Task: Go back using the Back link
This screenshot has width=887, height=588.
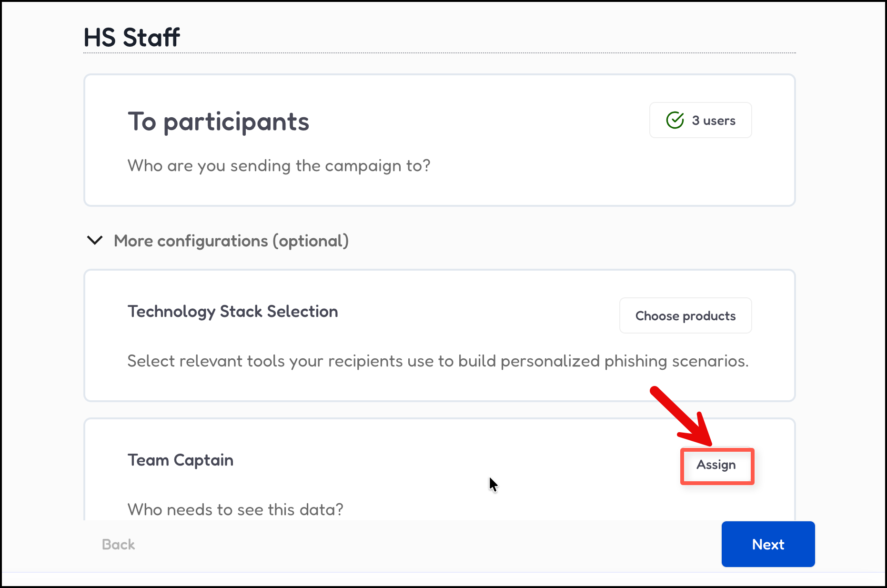Action: pyautogui.click(x=118, y=544)
